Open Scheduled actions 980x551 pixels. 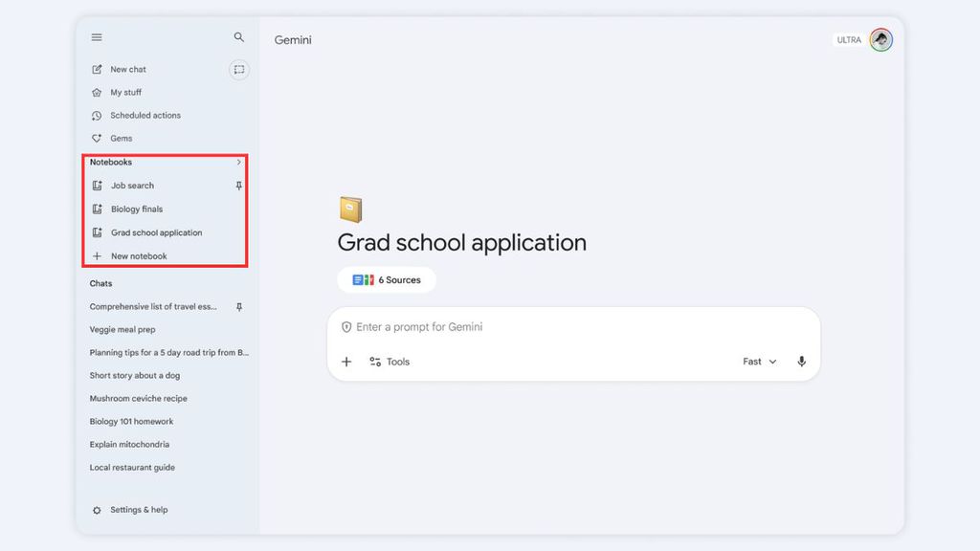145,116
